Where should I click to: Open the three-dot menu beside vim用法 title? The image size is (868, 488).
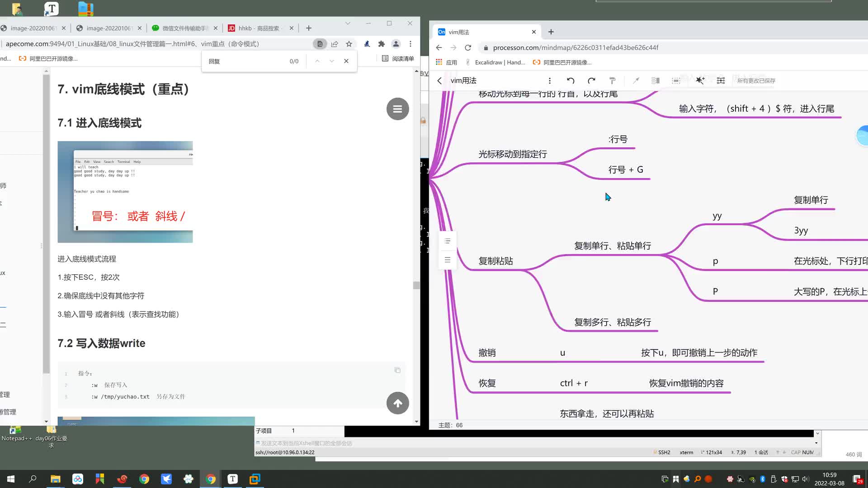point(550,80)
